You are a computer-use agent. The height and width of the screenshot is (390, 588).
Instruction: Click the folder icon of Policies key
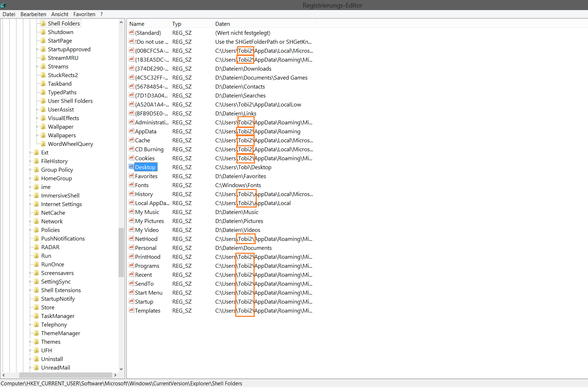click(x=37, y=230)
